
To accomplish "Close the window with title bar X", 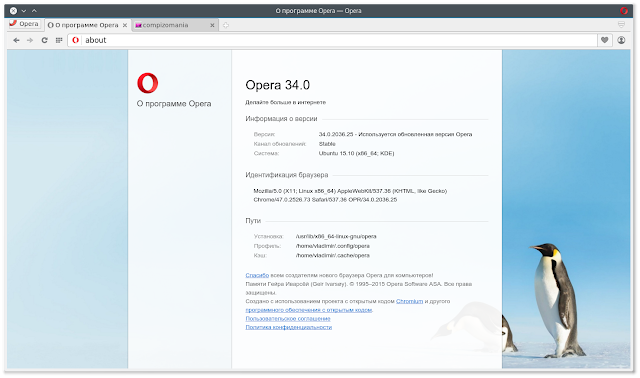I will pyautogui.click(x=13, y=11).
